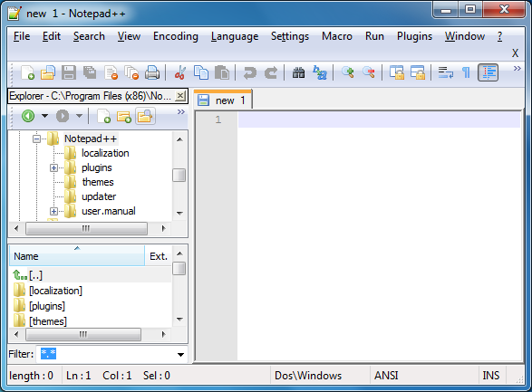The image size is (532, 392).
Task: Select localization folder in tree
Action: [105, 153]
